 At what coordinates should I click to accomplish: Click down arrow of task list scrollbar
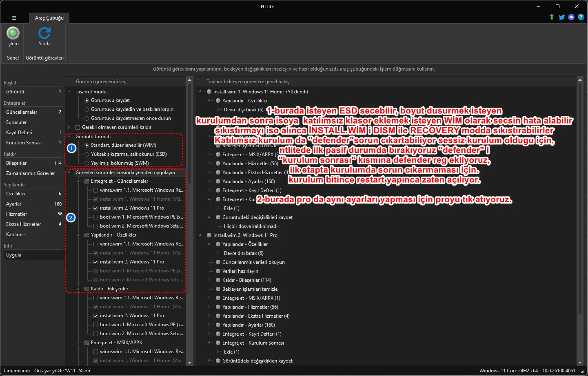[x=189, y=362]
